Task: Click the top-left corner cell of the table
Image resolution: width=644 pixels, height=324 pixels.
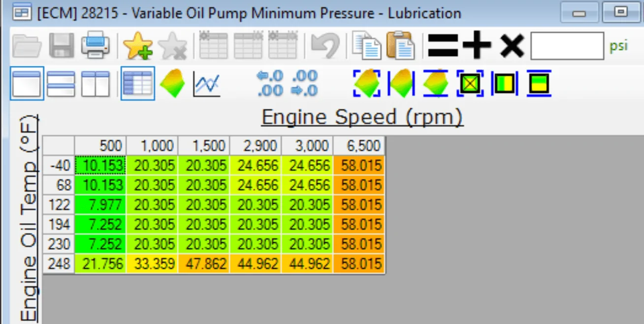Action: (x=59, y=146)
